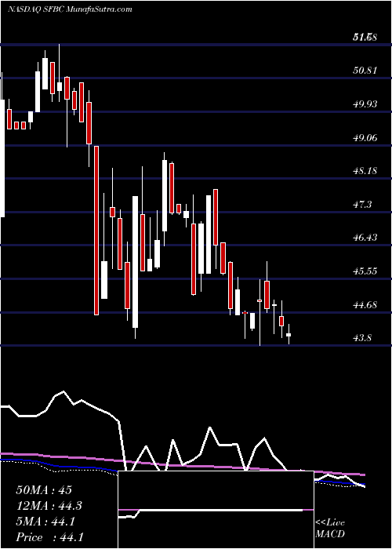Viewport: 392px width, 549px height.
Task: Click the NASDAQ SFBC MunafaSutra.com title text
Action: tap(70, 9)
